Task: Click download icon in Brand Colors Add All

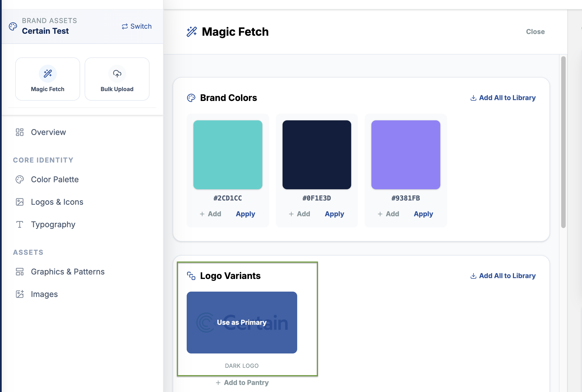Action: click(x=473, y=98)
